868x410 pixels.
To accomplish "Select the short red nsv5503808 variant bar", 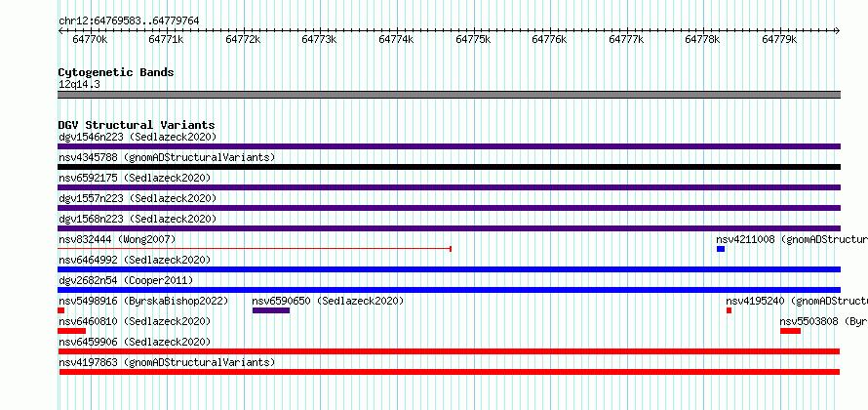I will click(x=791, y=331).
